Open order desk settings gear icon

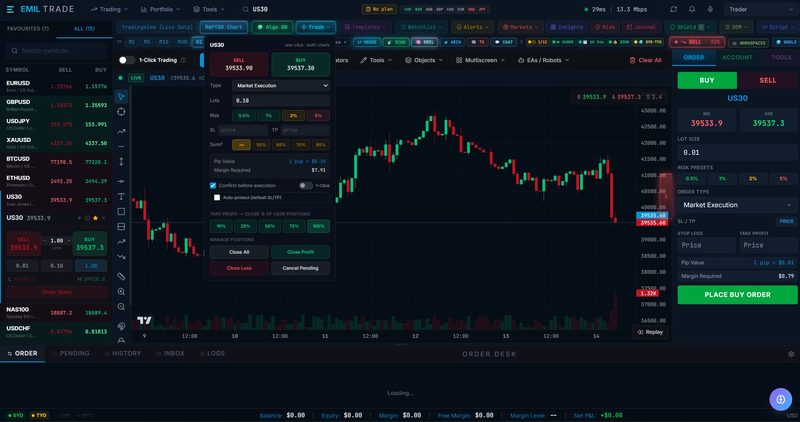tap(791, 354)
